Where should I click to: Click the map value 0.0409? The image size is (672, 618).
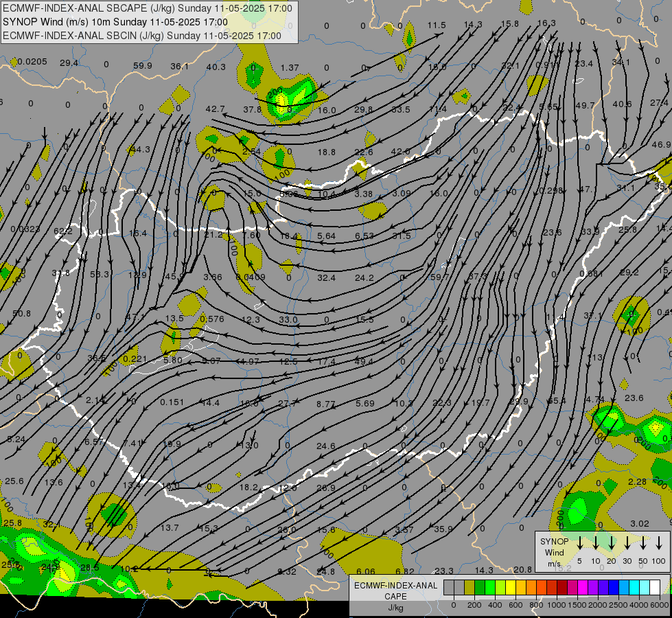point(251,277)
